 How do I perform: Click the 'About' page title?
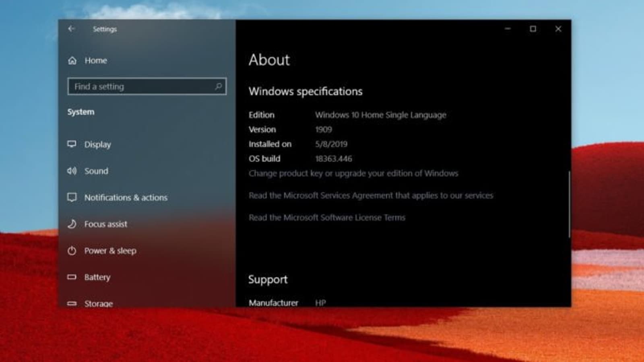pos(269,60)
